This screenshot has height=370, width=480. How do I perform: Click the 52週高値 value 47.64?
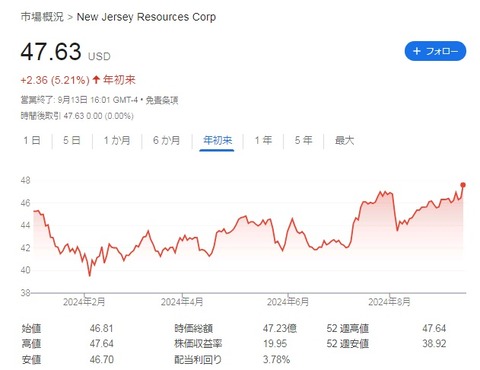tap(434, 328)
